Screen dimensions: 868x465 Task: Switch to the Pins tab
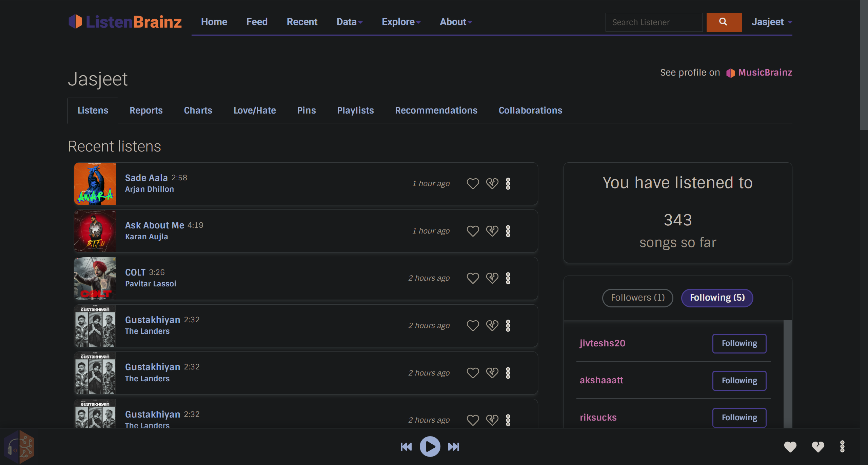(307, 110)
